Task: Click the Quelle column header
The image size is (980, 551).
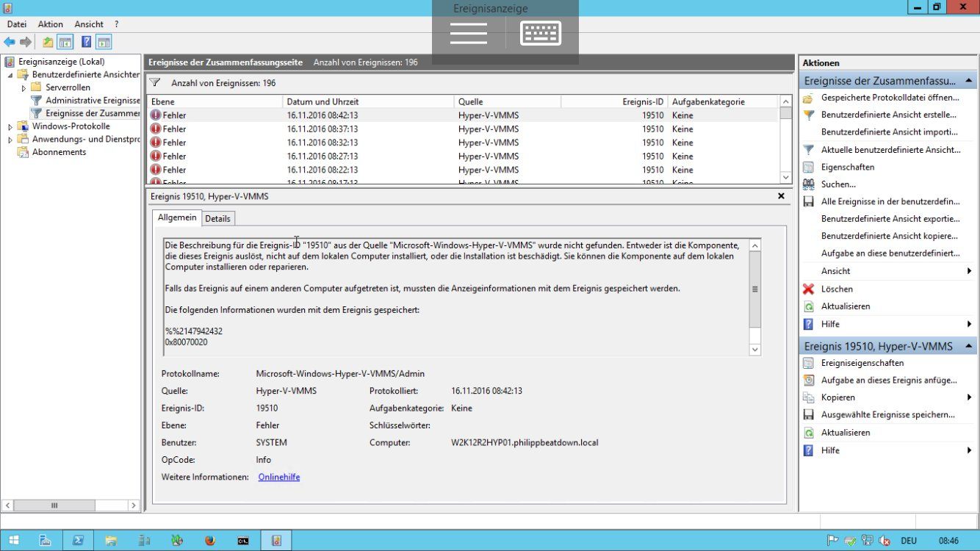Action: 507,101
